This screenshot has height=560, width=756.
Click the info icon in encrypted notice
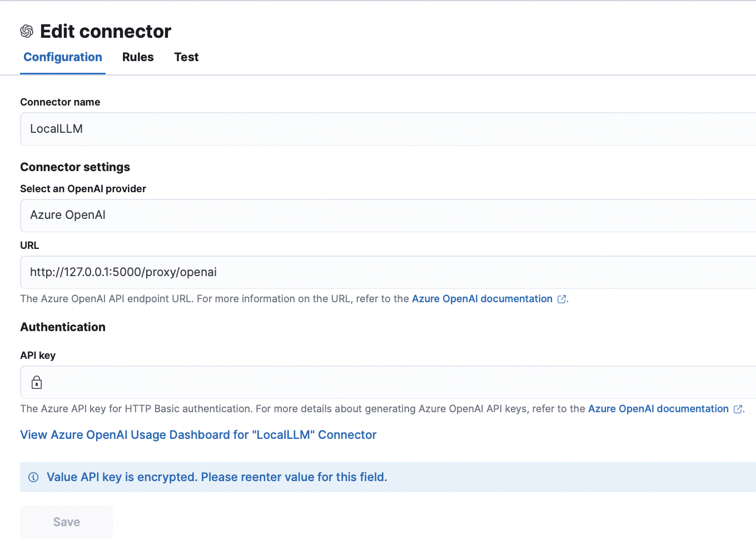(x=33, y=477)
